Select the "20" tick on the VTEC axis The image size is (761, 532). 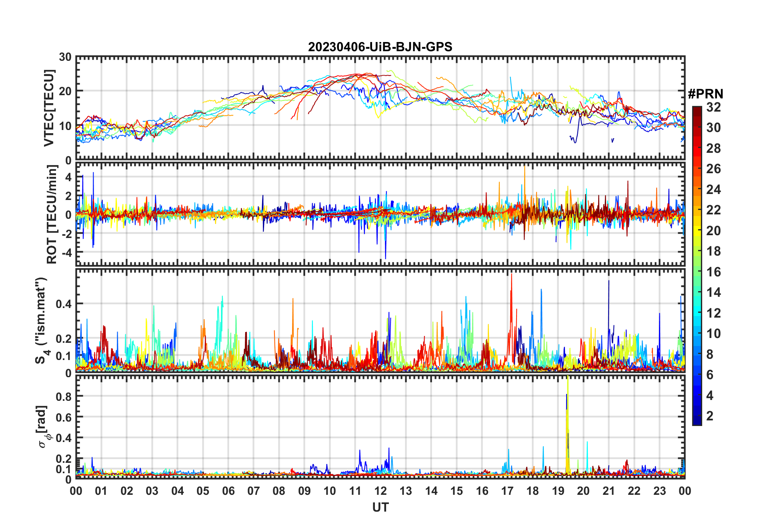65,91
